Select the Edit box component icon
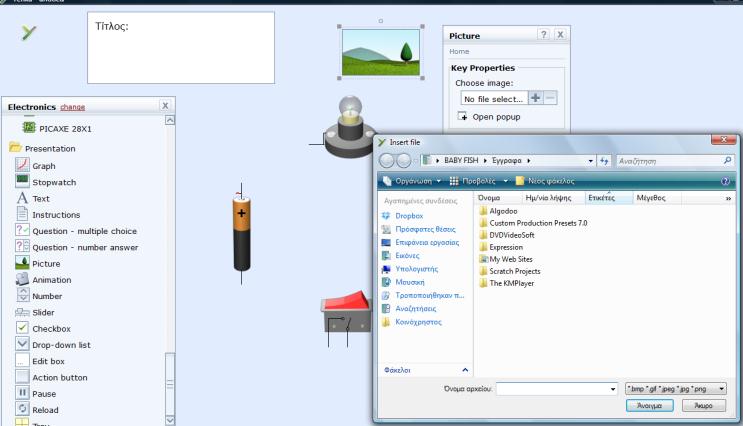 22,361
